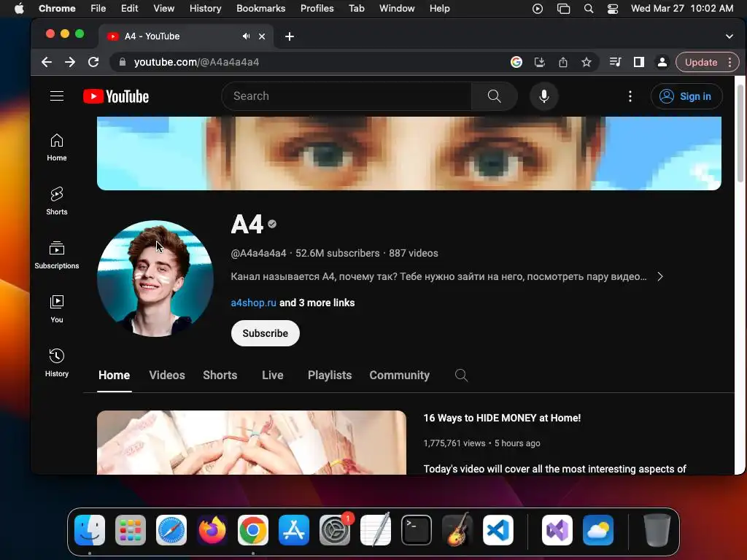The height and width of the screenshot is (560, 747).
Task: Expand the channel description chevron
Action: click(659, 276)
